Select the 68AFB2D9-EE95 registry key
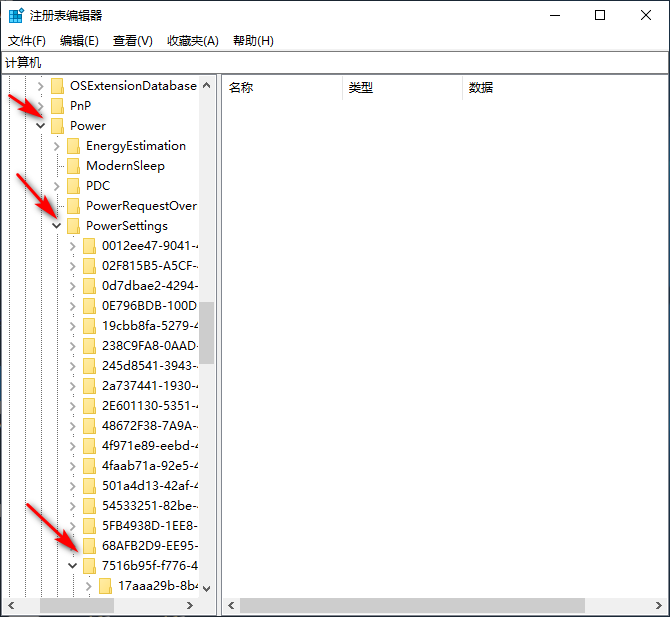 (x=149, y=545)
